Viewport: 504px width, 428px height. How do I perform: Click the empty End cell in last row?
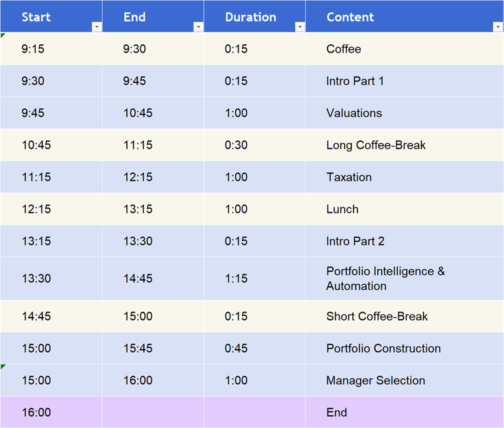[153, 412]
